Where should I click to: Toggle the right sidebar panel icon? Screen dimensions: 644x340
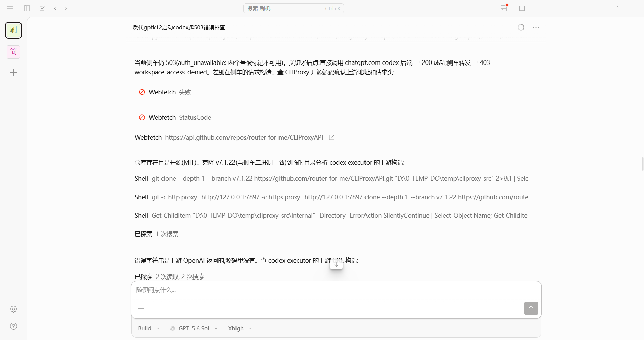point(522,8)
